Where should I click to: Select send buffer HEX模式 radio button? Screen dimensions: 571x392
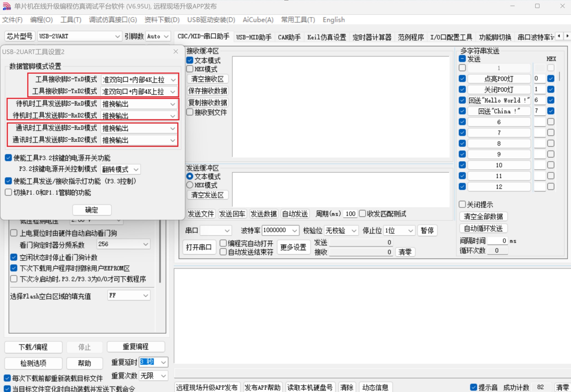click(x=190, y=185)
